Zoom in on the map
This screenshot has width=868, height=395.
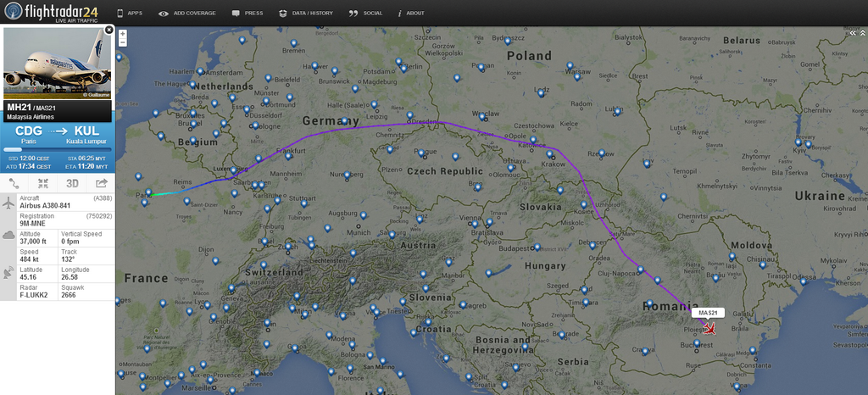point(122,34)
